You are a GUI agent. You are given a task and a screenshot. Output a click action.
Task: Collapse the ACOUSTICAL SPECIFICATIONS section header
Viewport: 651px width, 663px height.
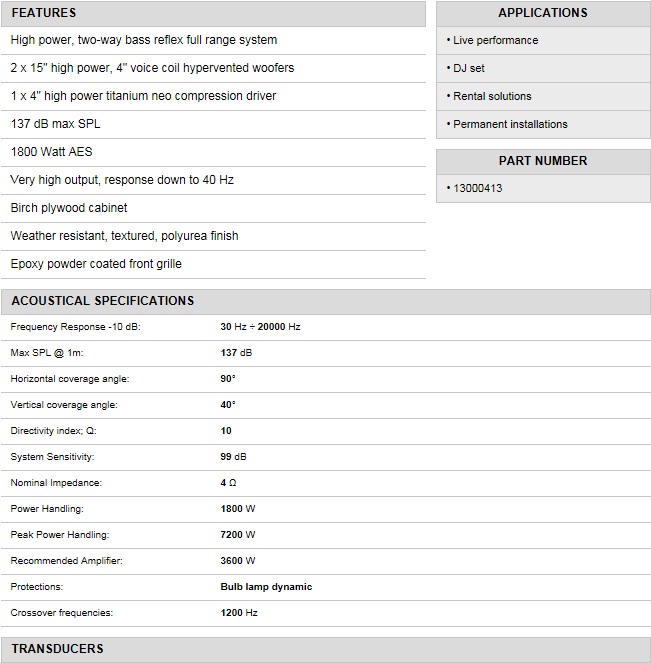(102, 301)
